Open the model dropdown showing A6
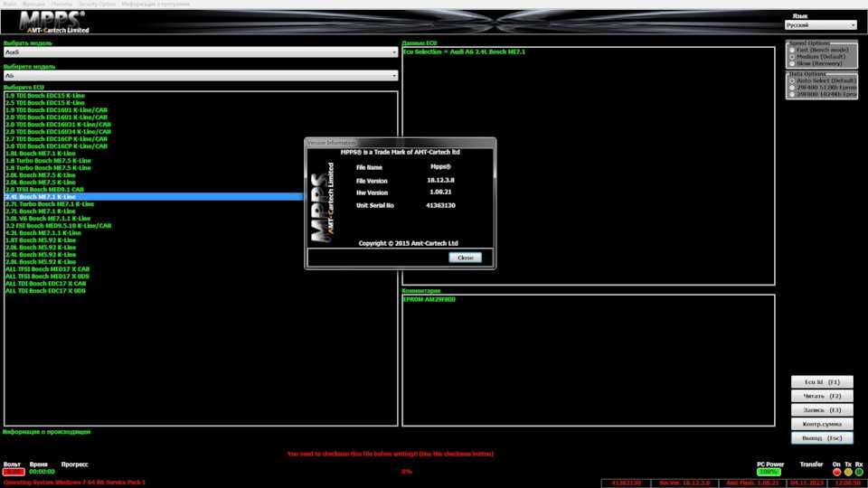868x488 pixels. pos(201,75)
